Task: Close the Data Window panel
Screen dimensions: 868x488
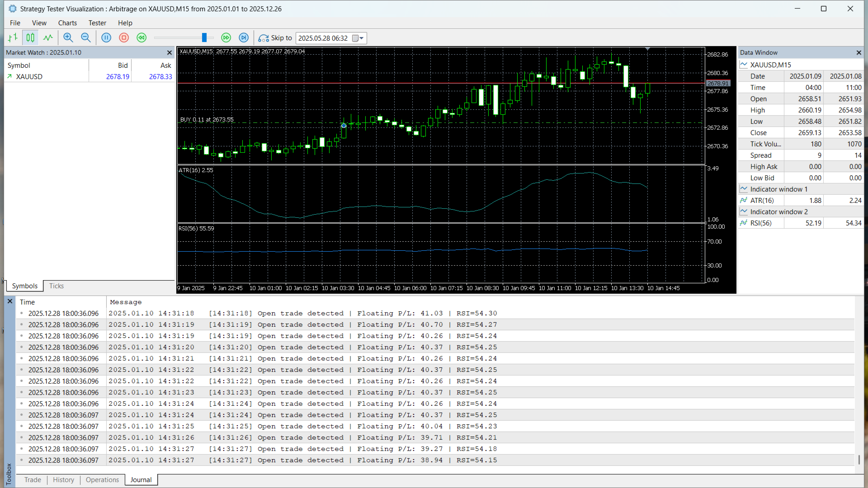Action: pos(859,53)
